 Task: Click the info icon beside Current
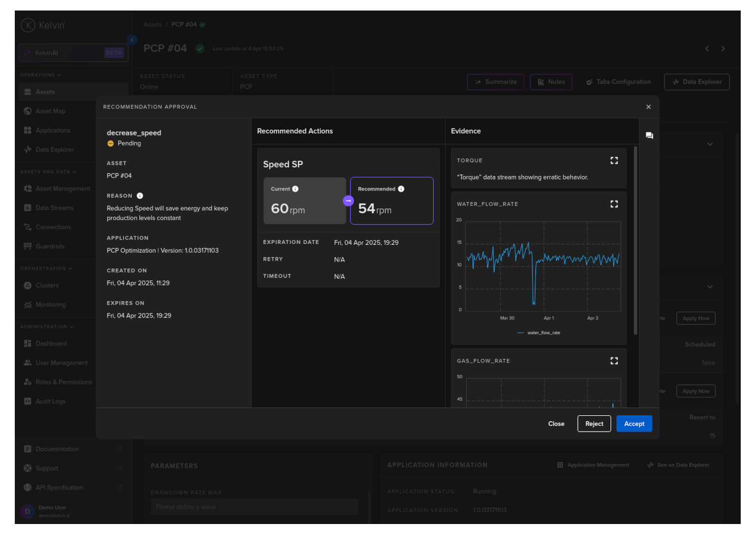pyautogui.click(x=295, y=189)
